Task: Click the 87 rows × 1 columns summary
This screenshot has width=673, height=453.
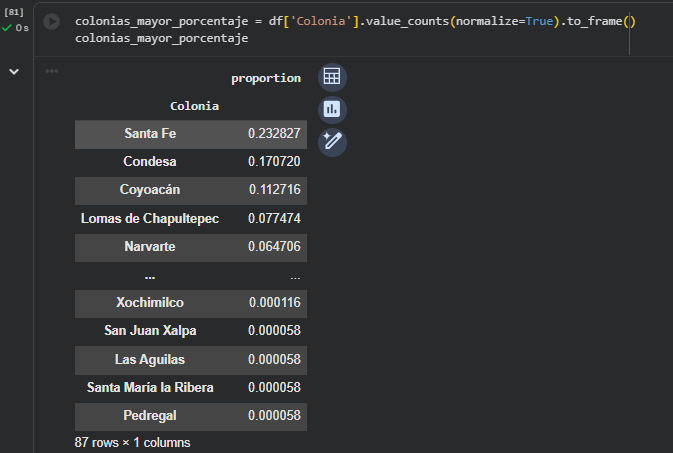Action: click(x=132, y=442)
